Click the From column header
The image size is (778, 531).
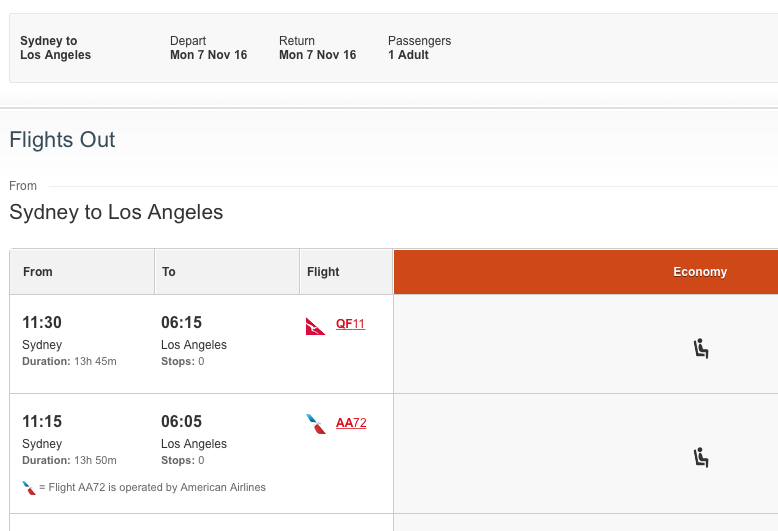point(82,272)
